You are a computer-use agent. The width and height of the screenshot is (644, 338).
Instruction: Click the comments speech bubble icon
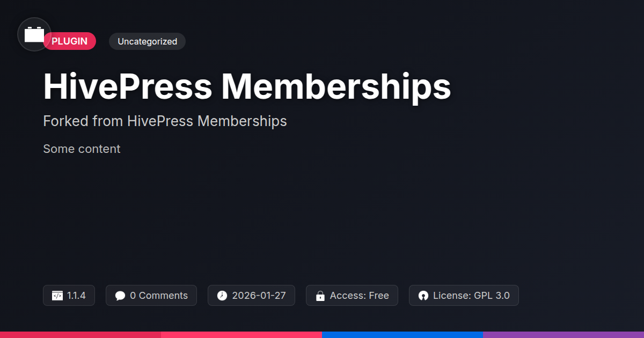tap(120, 296)
